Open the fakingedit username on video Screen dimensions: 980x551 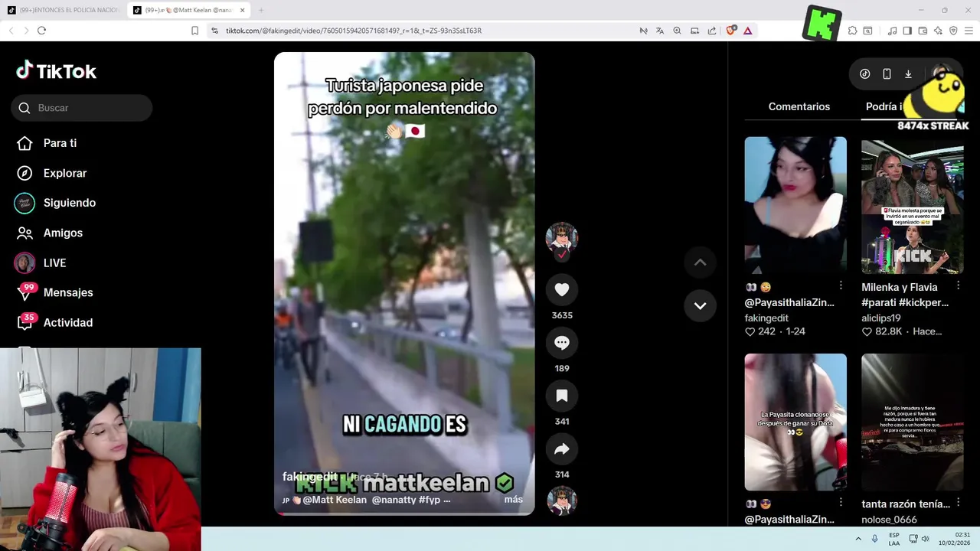pos(310,477)
